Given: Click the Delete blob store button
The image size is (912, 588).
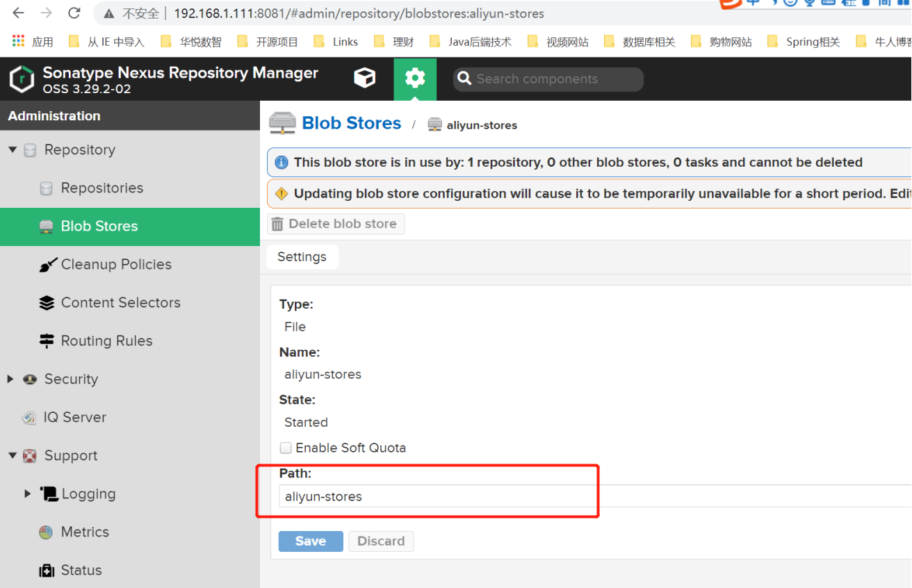Looking at the screenshot, I should (x=336, y=224).
